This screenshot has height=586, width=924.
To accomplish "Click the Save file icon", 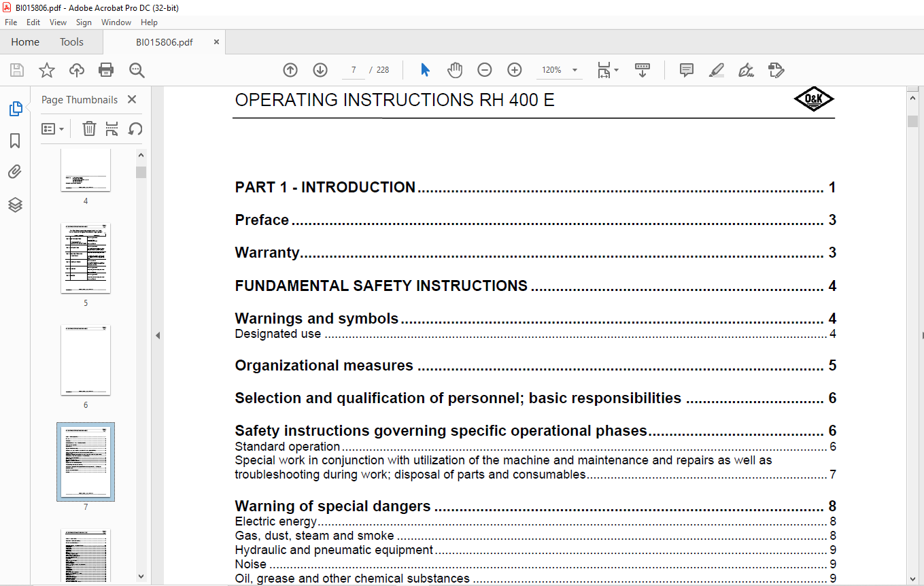I will (x=16, y=70).
